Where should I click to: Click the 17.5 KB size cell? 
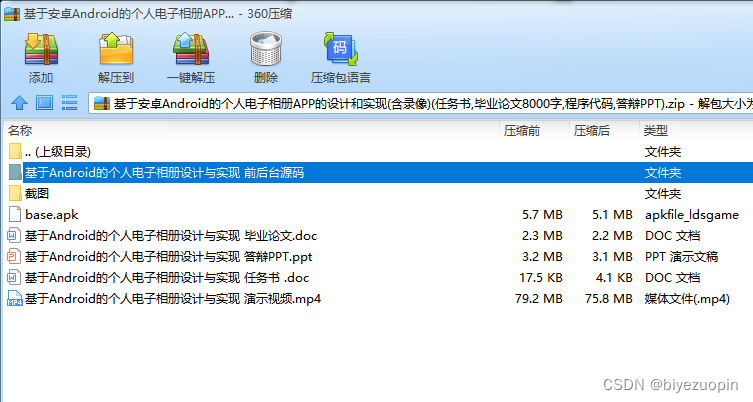coord(541,278)
